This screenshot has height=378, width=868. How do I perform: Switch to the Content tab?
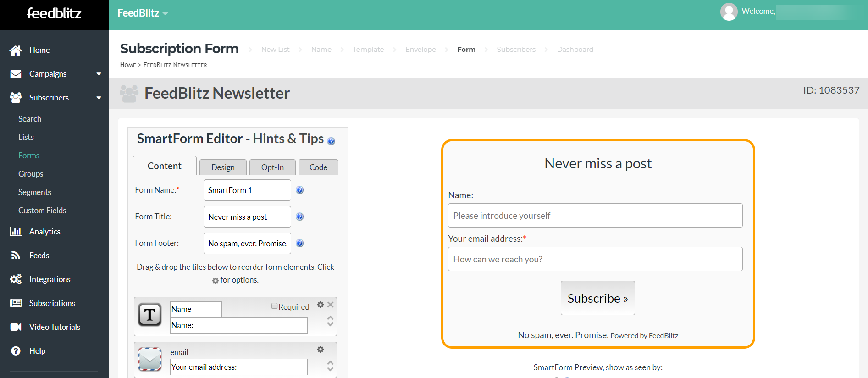pyautogui.click(x=165, y=166)
